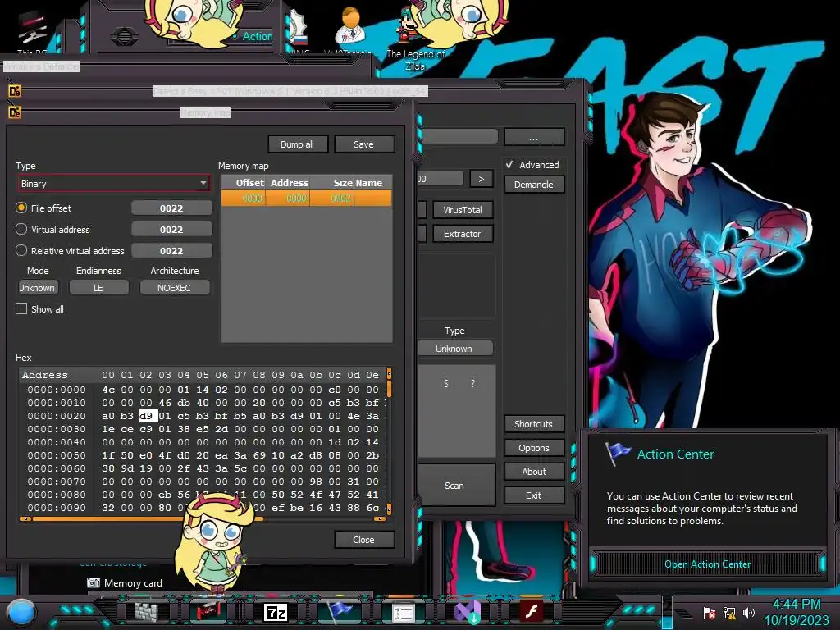The width and height of the screenshot is (840, 630).
Task: Click the '>' arrow button
Action: click(481, 179)
